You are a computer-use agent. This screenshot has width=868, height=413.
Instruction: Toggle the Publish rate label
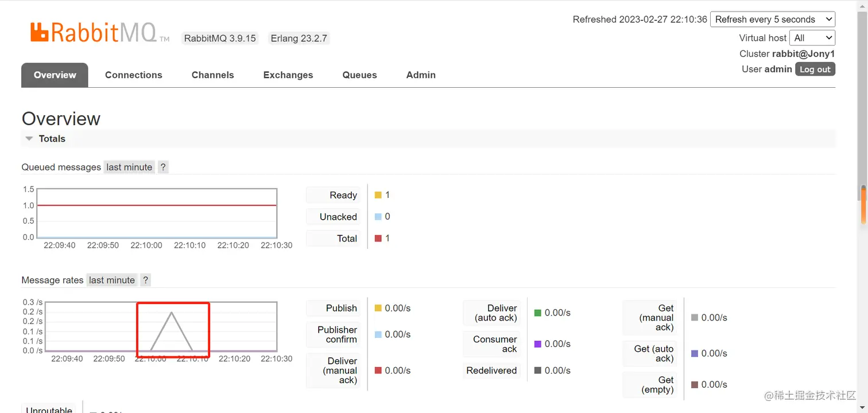(x=334, y=308)
